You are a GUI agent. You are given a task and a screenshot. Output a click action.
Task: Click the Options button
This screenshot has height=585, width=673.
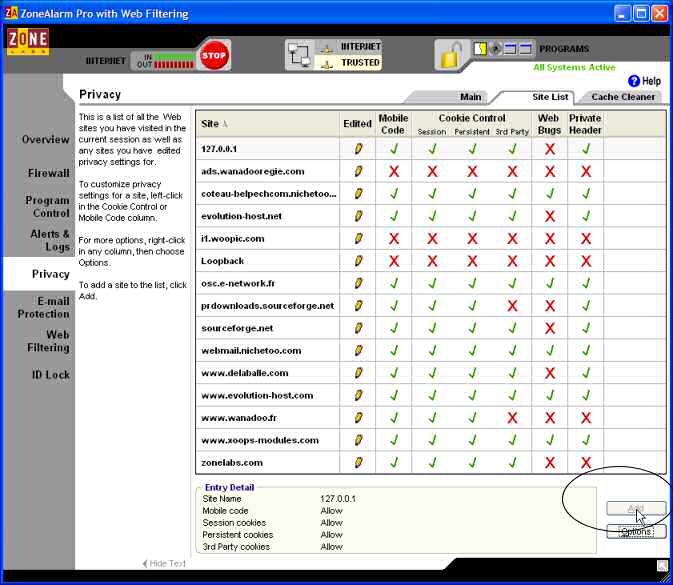point(636,531)
